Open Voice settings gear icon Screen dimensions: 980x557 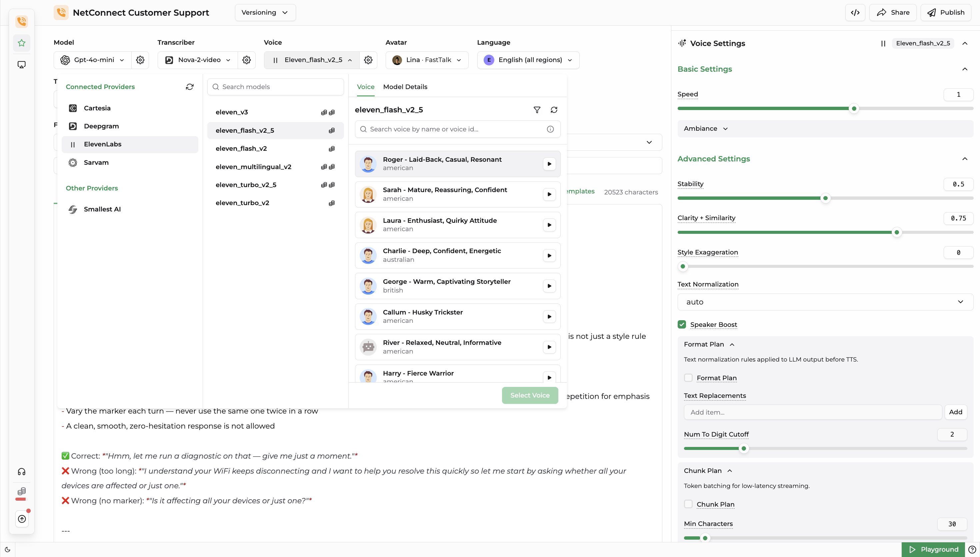368,60
